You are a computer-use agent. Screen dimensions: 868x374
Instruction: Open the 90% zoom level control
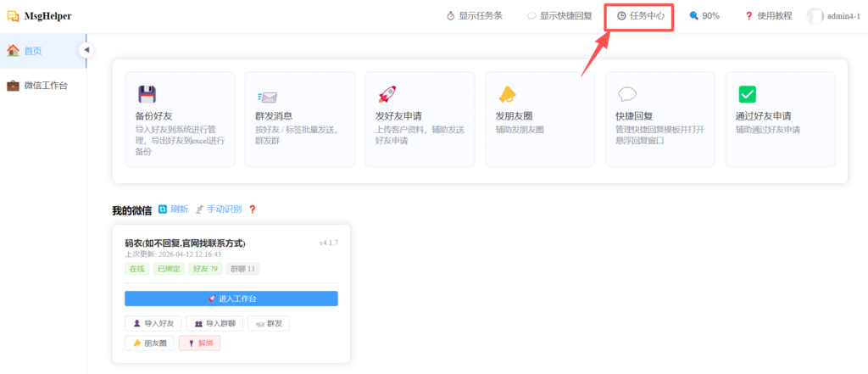(704, 16)
